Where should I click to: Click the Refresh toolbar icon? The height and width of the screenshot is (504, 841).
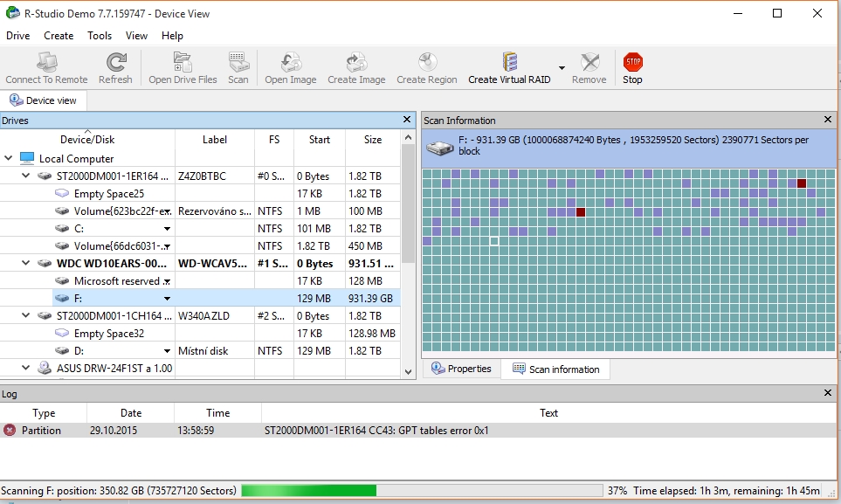pos(116,62)
